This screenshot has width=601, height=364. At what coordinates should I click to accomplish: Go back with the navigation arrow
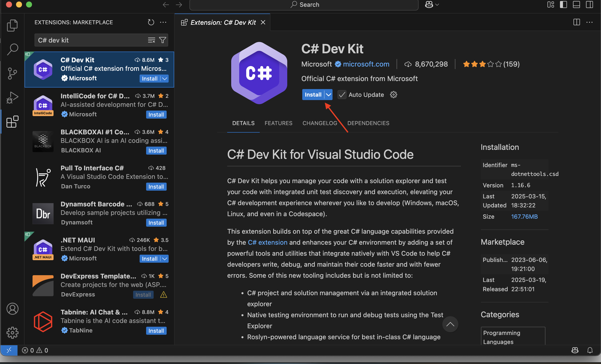point(166,5)
